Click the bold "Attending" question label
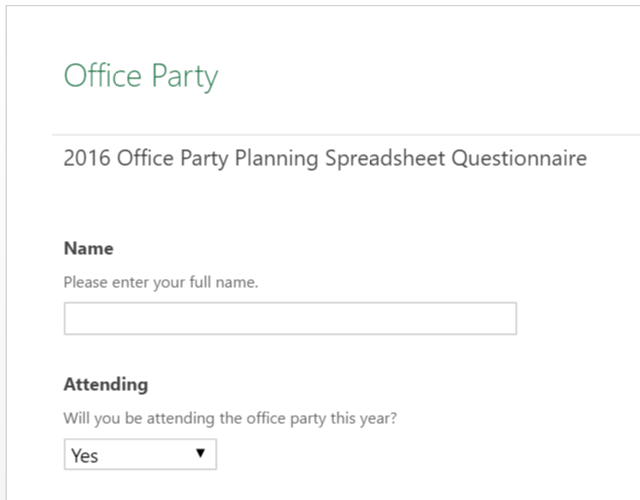Screen dimensions: 640x500 [x=105, y=384]
